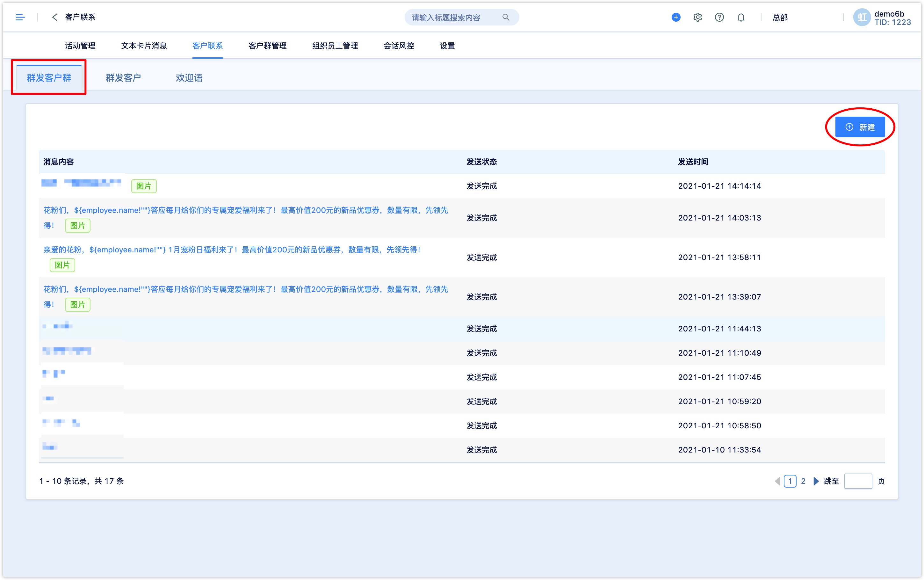Click the blue plus add icon
This screenshot has width=924, height=580.
pyautogui.click(x=676, y=17)
